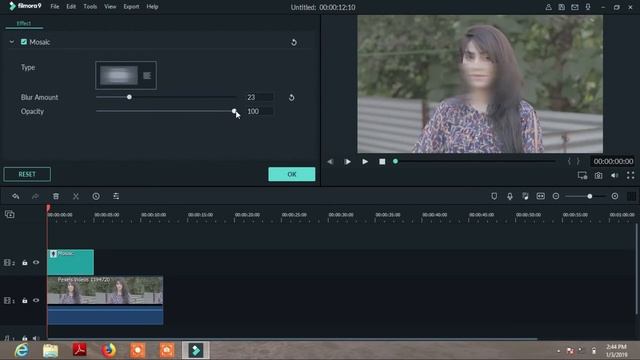Click the mosaic type list icon
Image resolution: width=640 pixels, height=360 pixels.
click(147, 76)
